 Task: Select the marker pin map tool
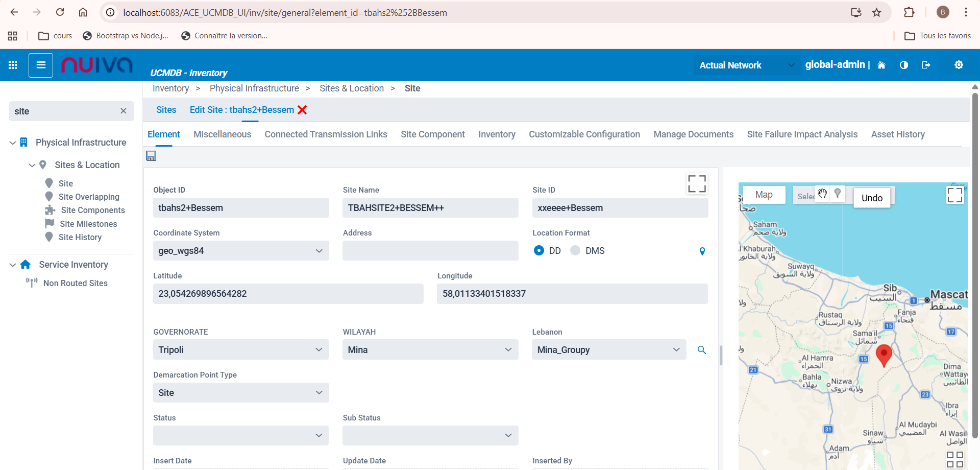coord(838,194)
